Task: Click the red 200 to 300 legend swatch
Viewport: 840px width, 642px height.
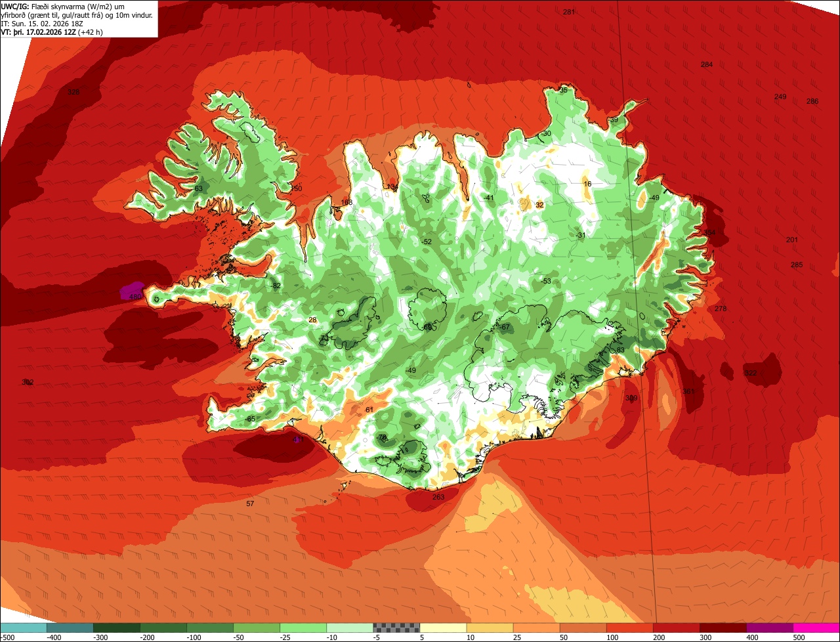Action: 676,628
